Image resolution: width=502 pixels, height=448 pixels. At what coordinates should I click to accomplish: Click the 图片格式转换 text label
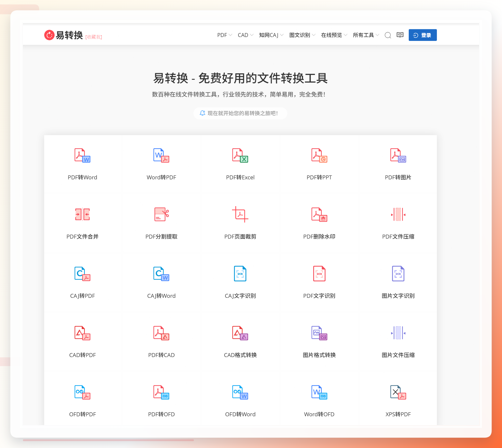coord(319,355)
